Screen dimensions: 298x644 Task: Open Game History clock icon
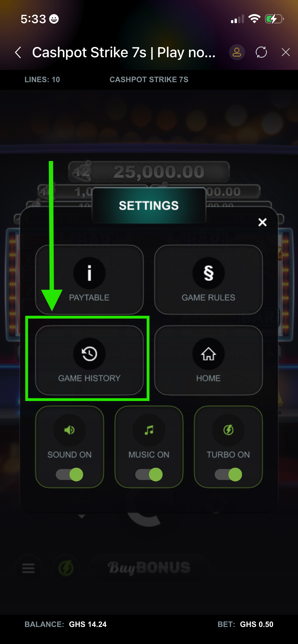tap(89, 354)
